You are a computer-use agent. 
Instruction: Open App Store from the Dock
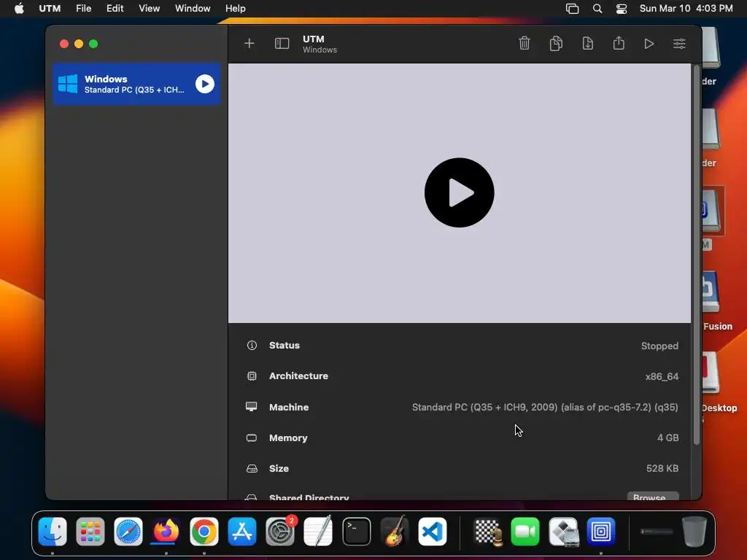coord(242,532)
